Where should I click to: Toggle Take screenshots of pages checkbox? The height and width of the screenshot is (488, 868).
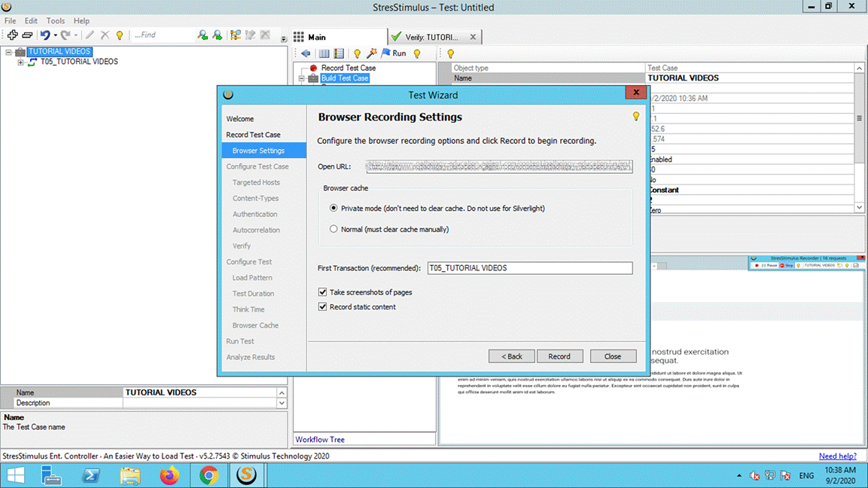(323, 292)
